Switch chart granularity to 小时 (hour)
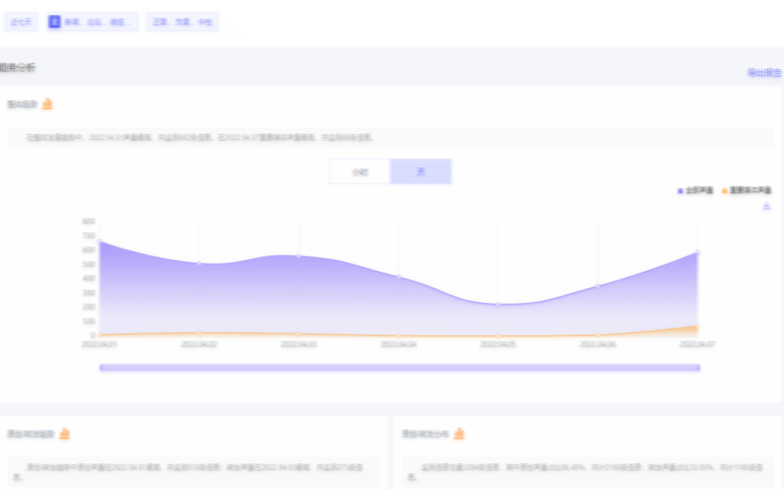Image resolution: width=784 pixels, height=489 pixels. click(359, 172)
